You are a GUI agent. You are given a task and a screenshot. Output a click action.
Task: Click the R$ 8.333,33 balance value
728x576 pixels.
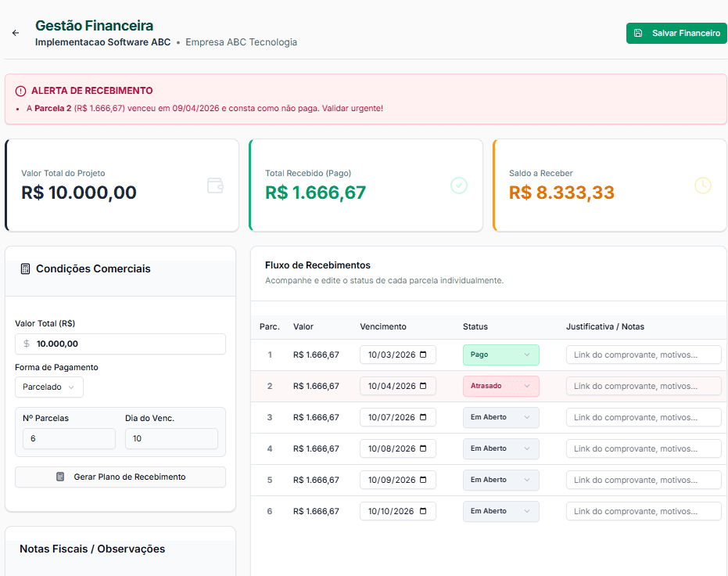(x=561, y=193)
